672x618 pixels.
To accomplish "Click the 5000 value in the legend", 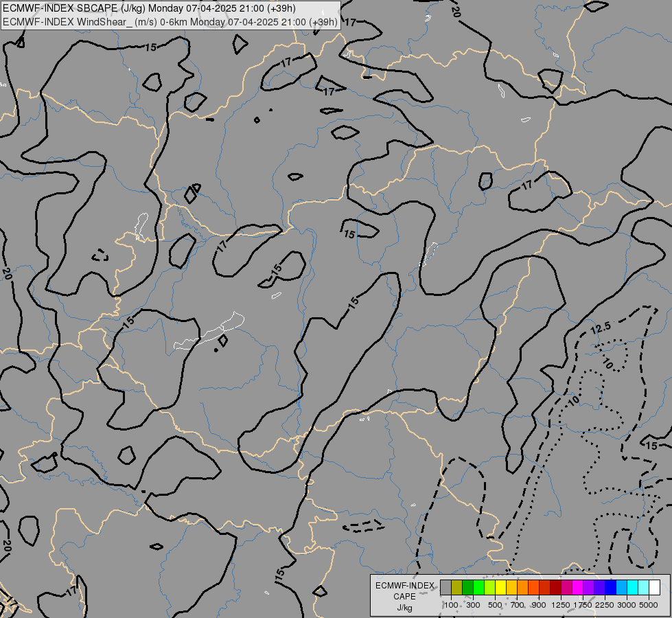I will pyautogui.click(x=649, y=605).
